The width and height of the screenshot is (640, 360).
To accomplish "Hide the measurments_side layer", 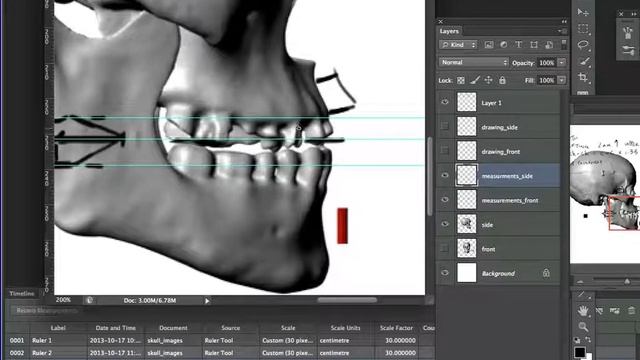I will click(445, 175).
